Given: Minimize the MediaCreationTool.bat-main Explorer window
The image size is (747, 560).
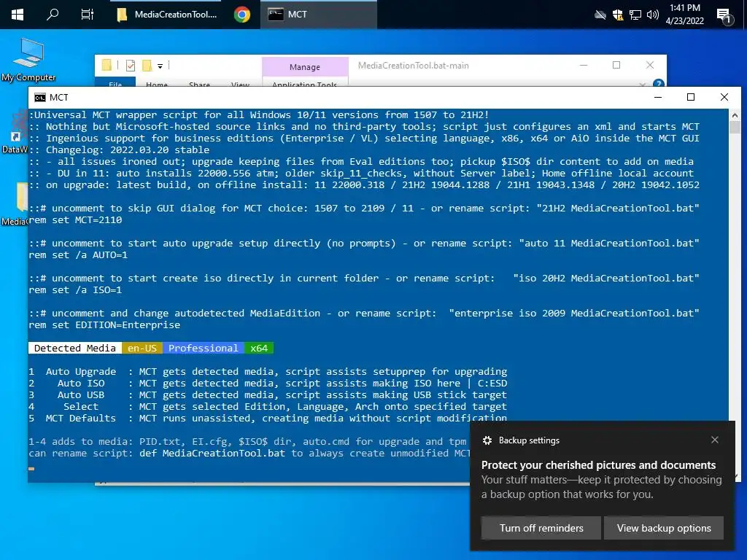Looking at the screenshot, I should (584, 65).
